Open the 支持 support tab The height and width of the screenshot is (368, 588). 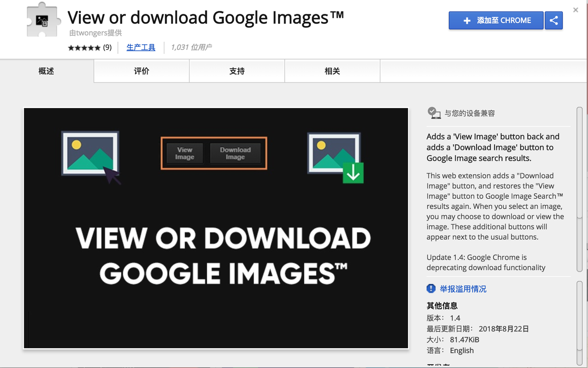click(237, 71)
